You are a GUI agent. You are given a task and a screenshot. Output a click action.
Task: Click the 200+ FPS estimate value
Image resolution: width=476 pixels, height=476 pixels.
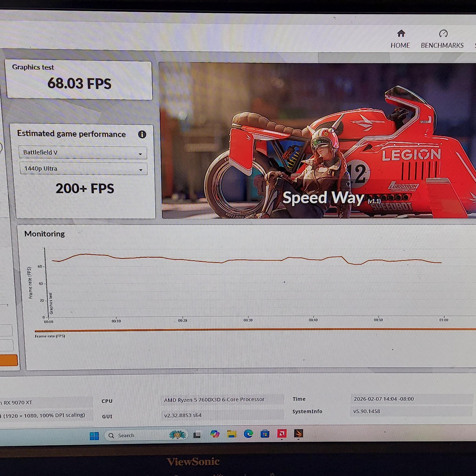pyautogui.click(x=85, y=188)
